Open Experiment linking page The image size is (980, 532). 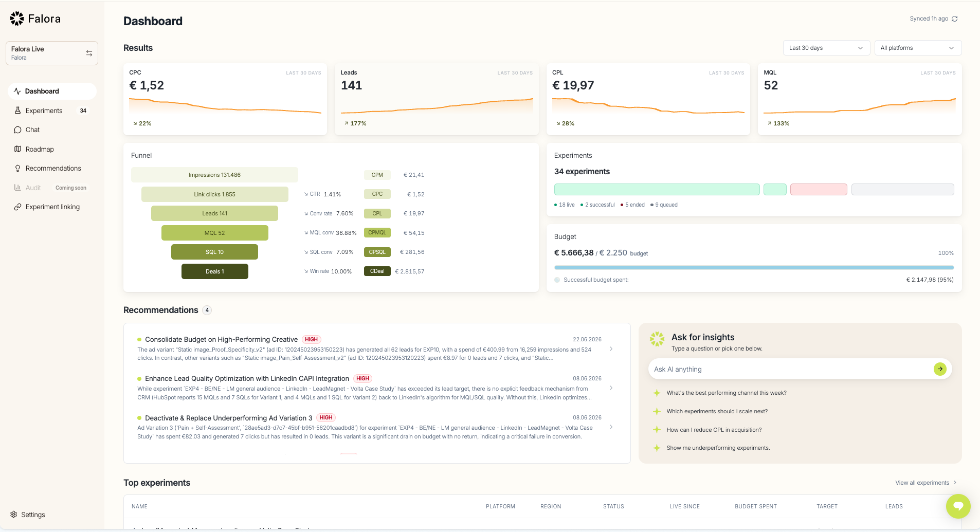pyautogui.click(x=52, y=207)
